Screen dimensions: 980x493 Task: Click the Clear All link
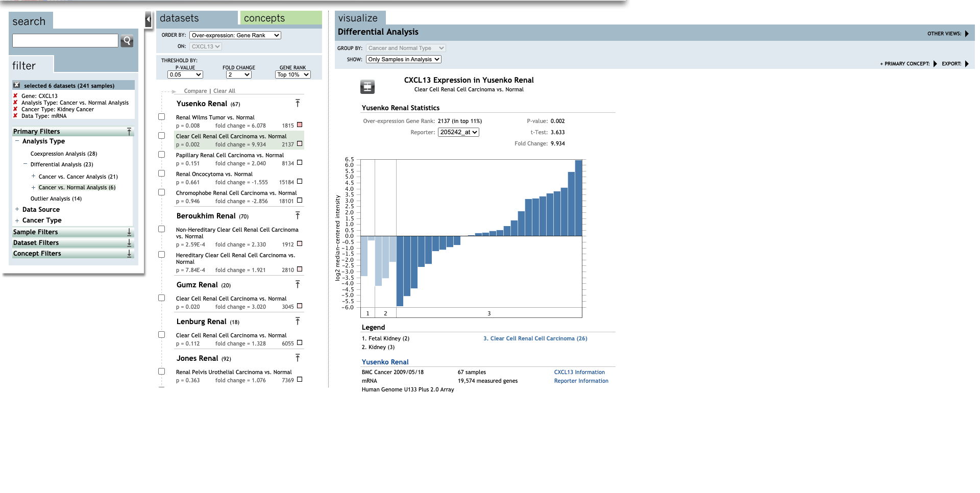[x=224, y=91]
